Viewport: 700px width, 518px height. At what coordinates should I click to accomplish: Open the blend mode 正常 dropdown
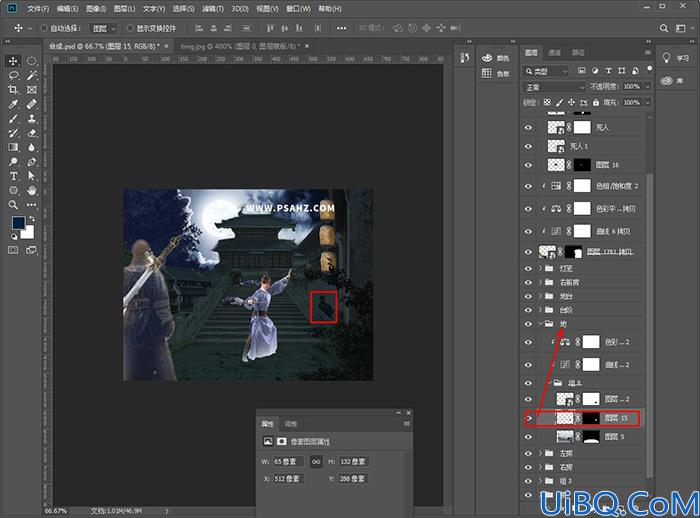click(554, 87)
